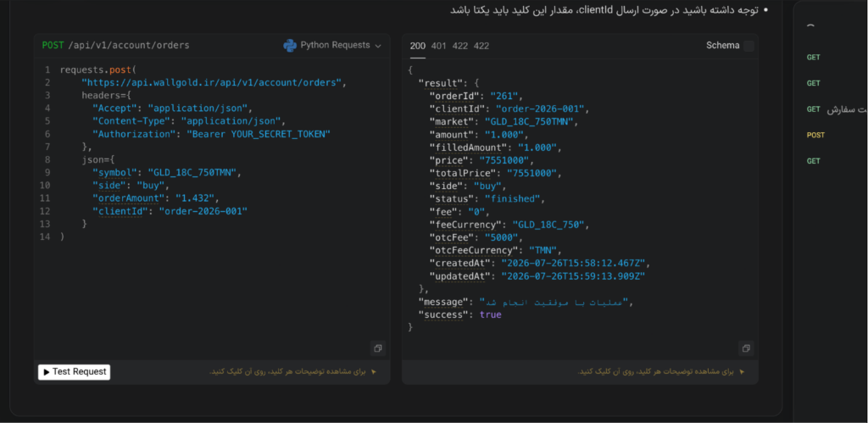868x423 pixels.
Task: Click the api.wallgold.ir URL string in code
Action: point(212,82)
